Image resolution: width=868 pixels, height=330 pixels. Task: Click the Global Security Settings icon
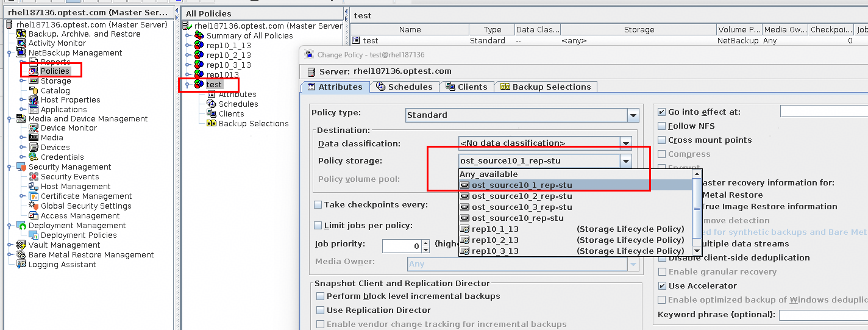pos(34,206)
